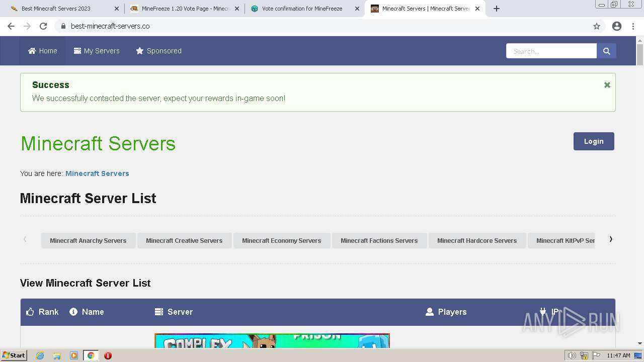Go back using the browser back arrow
This screenshot has height=362, width=644.
pyautogui.click(x=11, y=26)
